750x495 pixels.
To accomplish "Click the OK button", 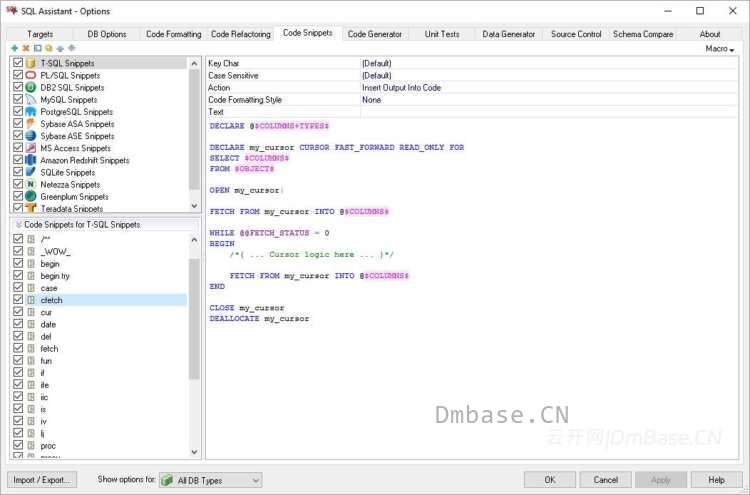I will (550, 480).
